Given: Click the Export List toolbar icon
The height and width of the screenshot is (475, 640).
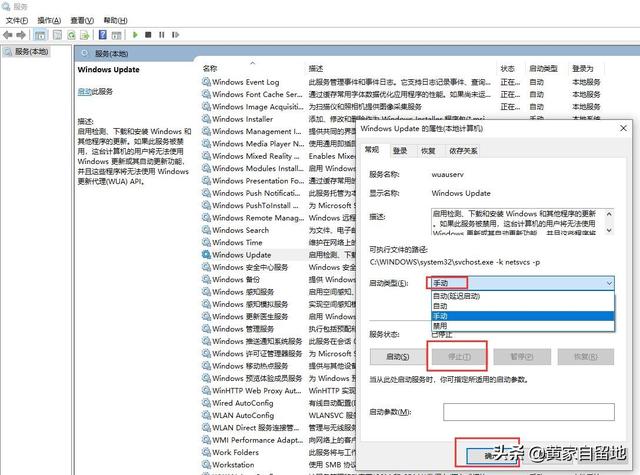Looking at the screenshot, I should click(x=84, y=35).
